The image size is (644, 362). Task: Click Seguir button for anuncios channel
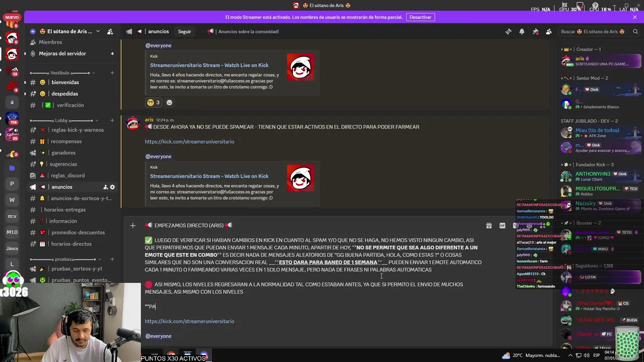(x=185, y=31)
